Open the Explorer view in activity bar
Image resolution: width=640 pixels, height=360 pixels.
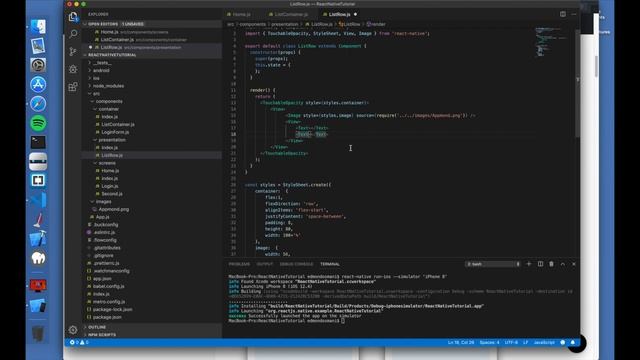point(73,16)
